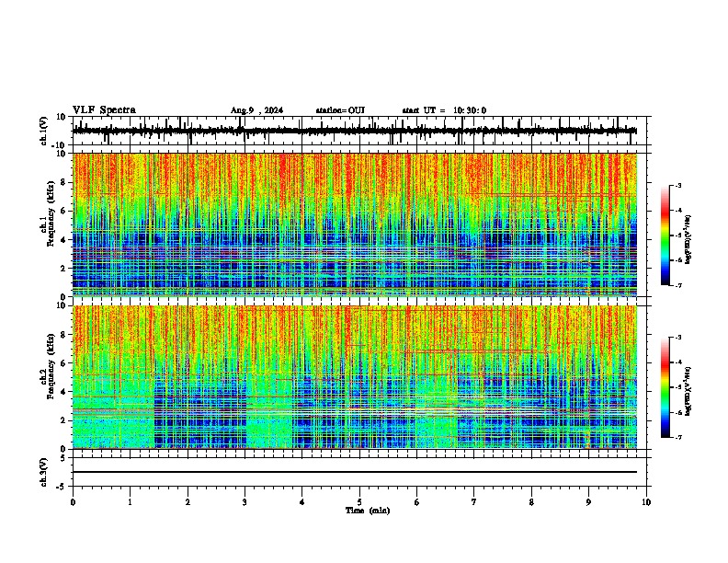This screenshot has height=563, width=728.
Task: Click the "Time (min)" x-axis label
Action: pyautogui.click(x=368, y=511)
